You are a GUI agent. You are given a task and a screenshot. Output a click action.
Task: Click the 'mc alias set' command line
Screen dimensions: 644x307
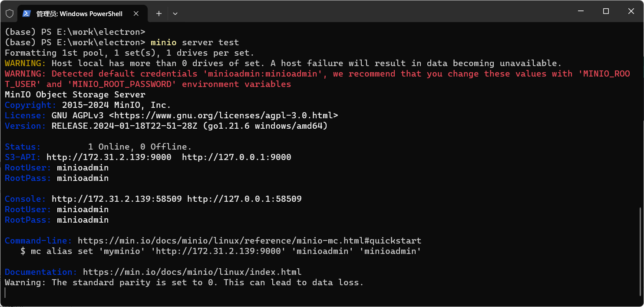click(221, 251)
